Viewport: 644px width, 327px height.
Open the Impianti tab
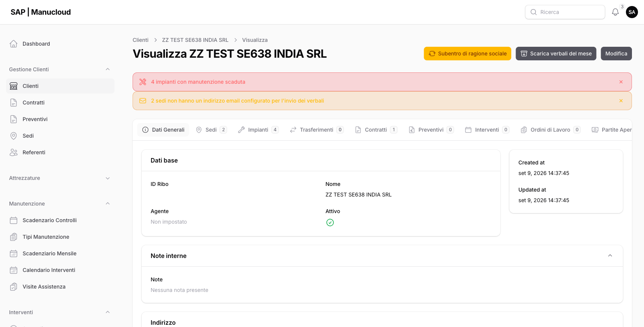click(258, 130)
